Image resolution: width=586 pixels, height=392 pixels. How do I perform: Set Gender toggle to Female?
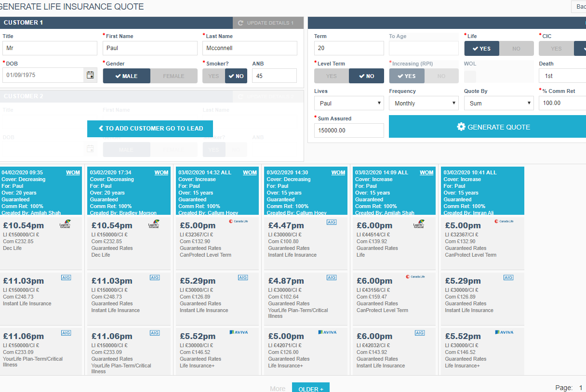pos(173,76)
